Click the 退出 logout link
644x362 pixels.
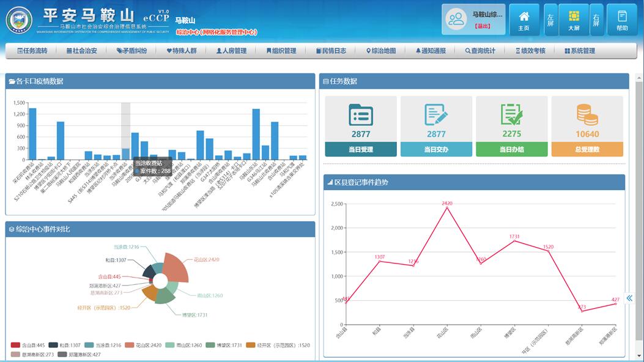(482, 26)
